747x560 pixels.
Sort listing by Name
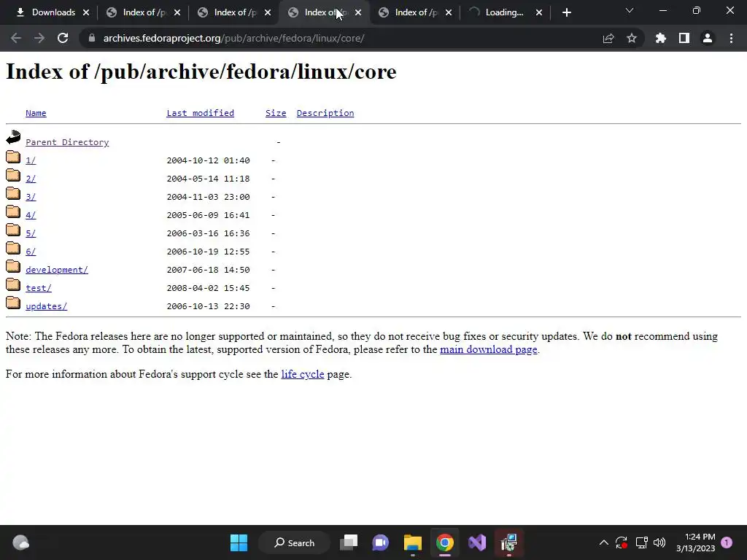click(36, 113)
